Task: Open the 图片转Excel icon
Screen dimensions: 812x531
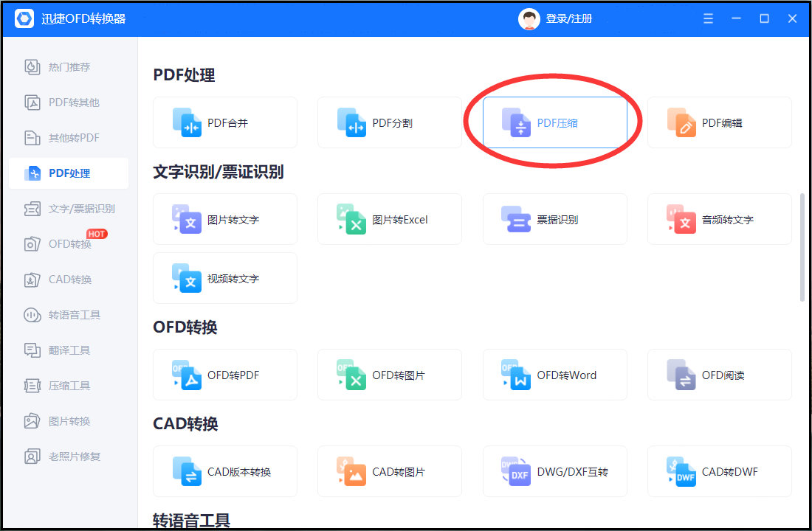Action: pyautogui.click(x=351, y=220)
